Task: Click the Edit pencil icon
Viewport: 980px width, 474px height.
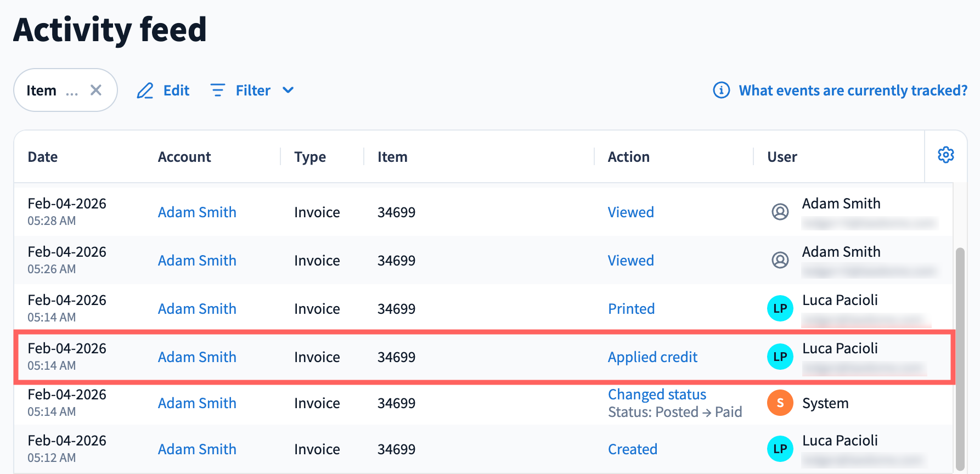Action: coord(145,91)
